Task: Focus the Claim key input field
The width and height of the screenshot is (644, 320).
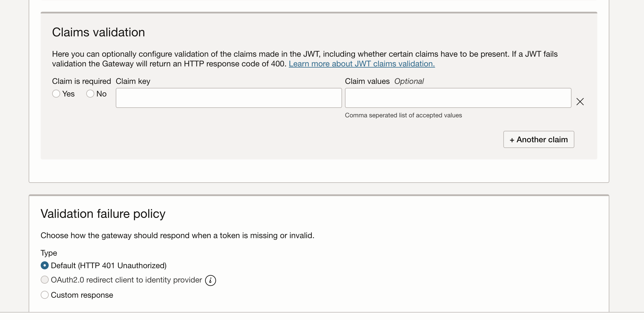Action: click(229, 98)
